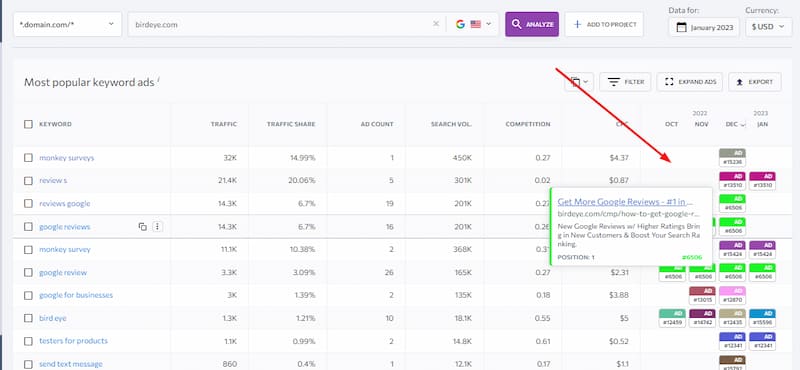Screen dimensions: 800x370
Task: Click the ADD TO PROJECT button
Action: (x=604, y=24)
